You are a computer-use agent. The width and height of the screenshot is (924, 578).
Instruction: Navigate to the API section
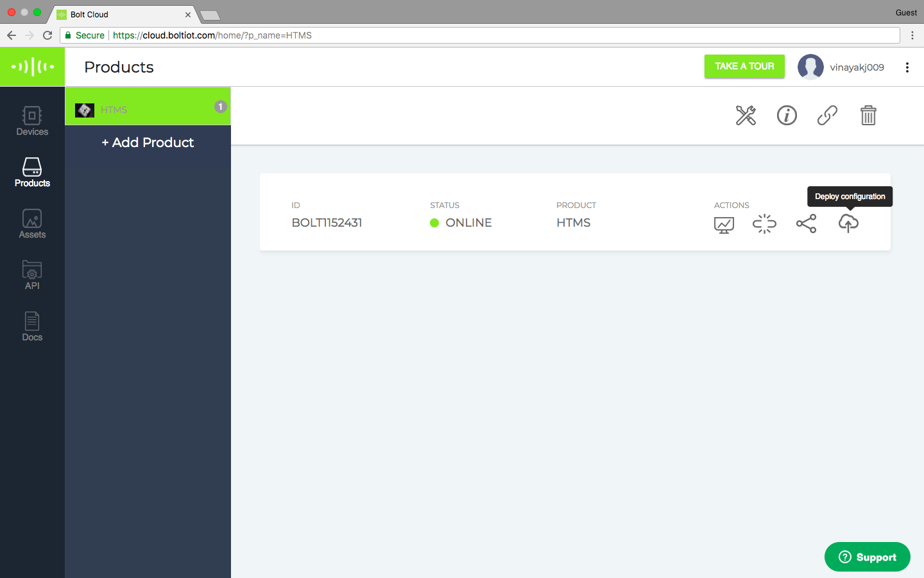(32, 275)
